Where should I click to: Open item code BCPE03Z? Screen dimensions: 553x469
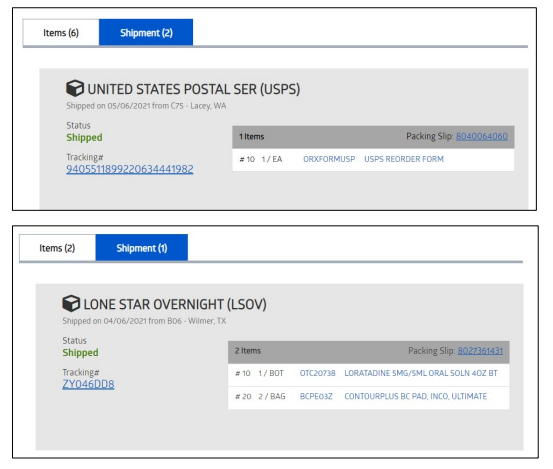click(316, 396)
